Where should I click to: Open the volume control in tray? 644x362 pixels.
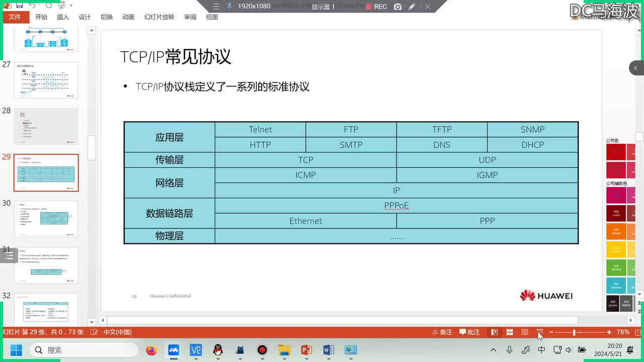click(569, 350)
